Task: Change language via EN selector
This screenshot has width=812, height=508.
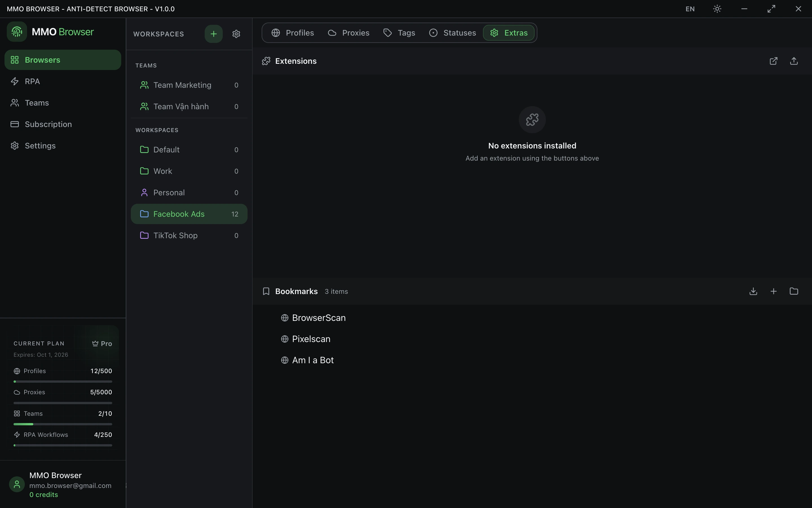Action: 690,9
